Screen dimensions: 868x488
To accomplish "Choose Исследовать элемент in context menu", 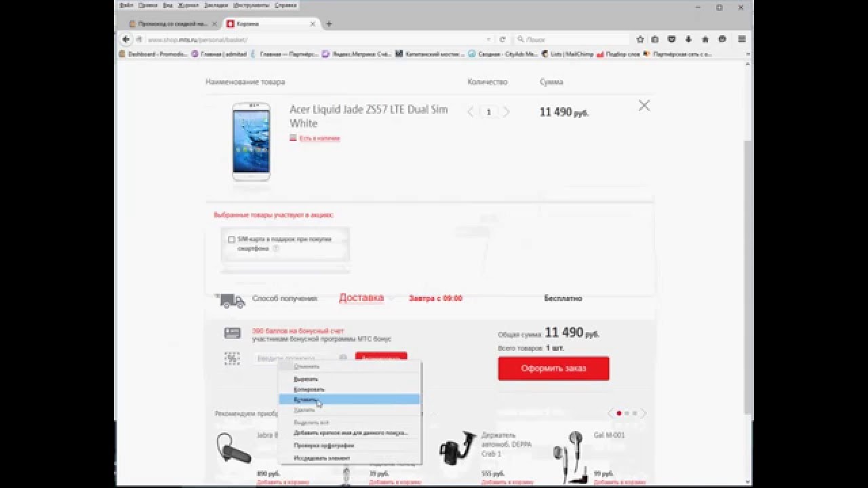I will tap(349, 458).
